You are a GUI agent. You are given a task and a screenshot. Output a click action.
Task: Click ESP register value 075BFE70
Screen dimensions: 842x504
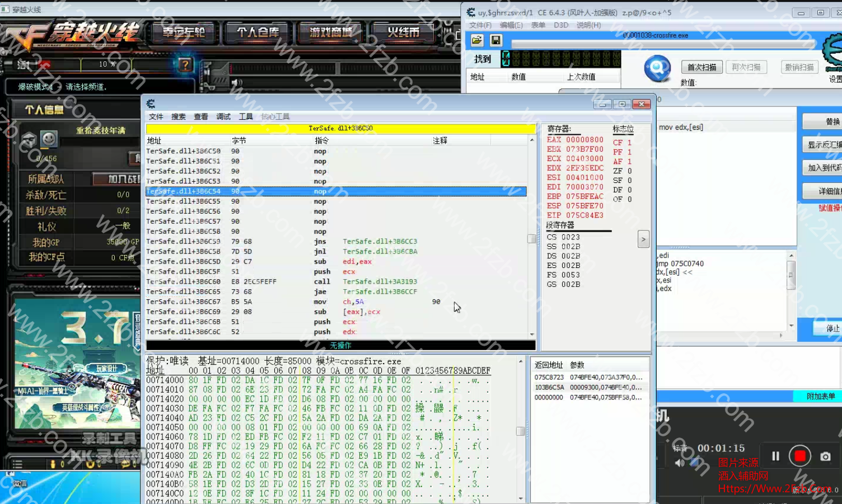coord(584,206)
